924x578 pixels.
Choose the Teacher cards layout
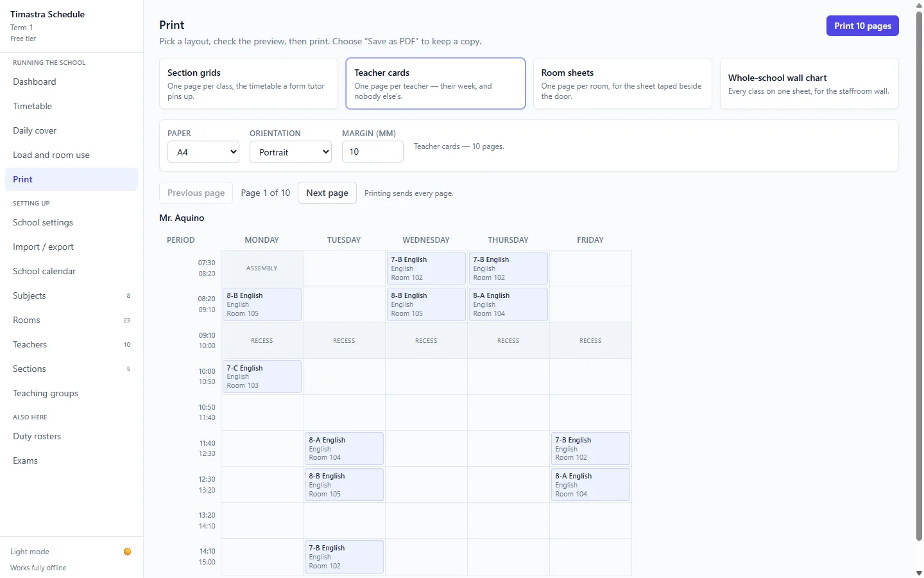pyautogui.click(x=436, y=83)
